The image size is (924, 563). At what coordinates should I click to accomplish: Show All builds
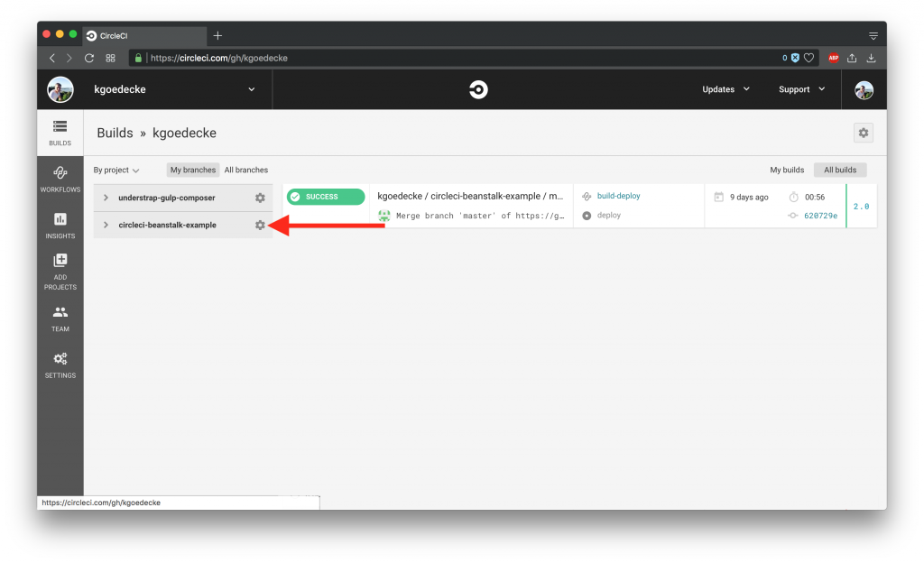[840, 170]
